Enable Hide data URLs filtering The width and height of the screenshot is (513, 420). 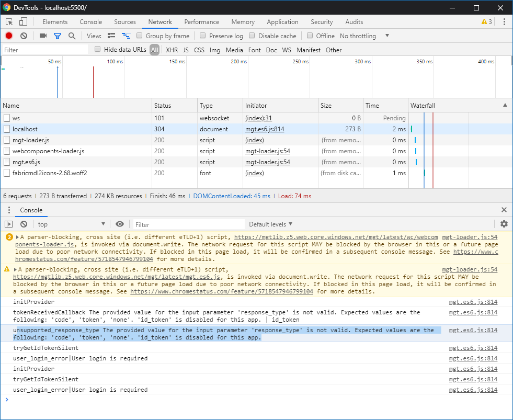(97, 50)
